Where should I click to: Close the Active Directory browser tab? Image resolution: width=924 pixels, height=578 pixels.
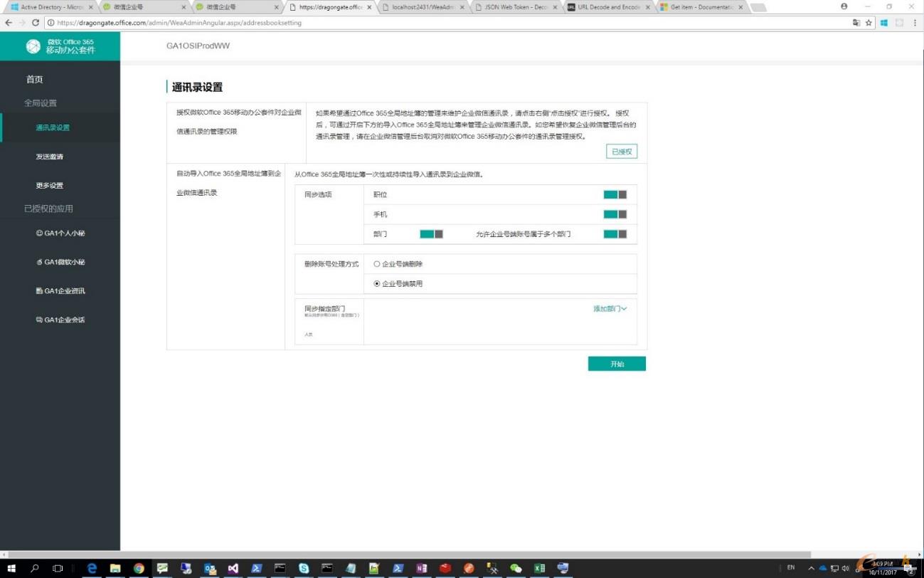(90, 7)
